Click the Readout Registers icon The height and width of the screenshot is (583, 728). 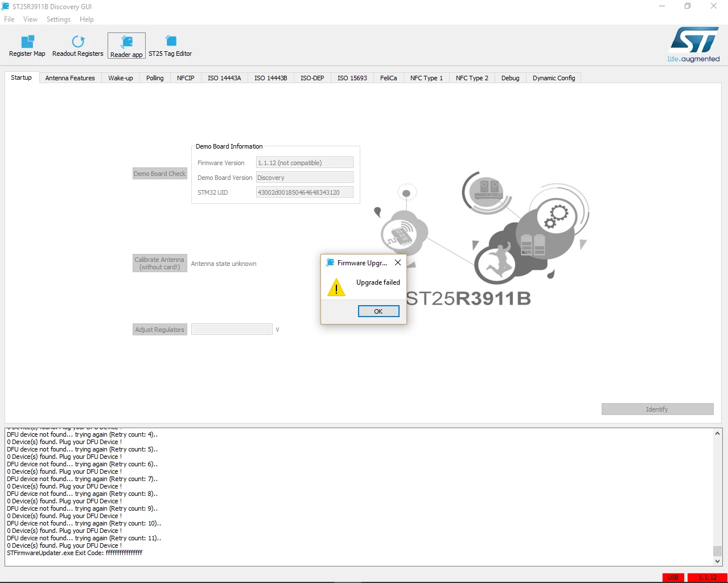tap(78, 46)
